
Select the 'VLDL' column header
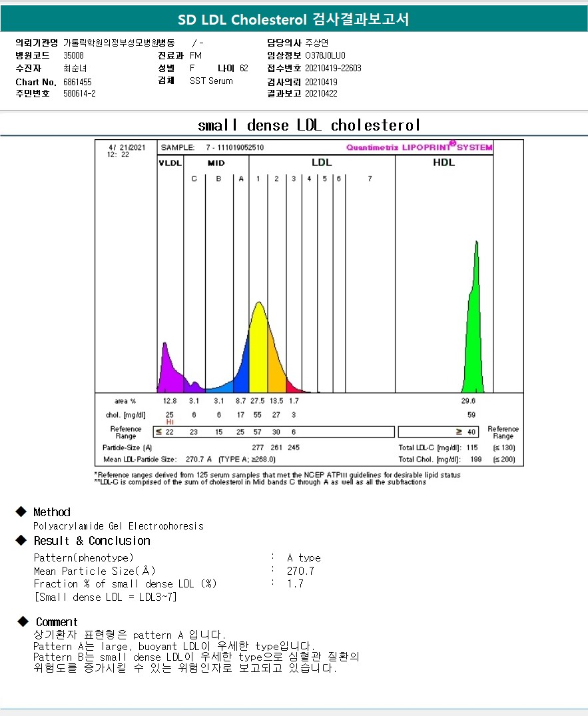(x=170, y=163)
